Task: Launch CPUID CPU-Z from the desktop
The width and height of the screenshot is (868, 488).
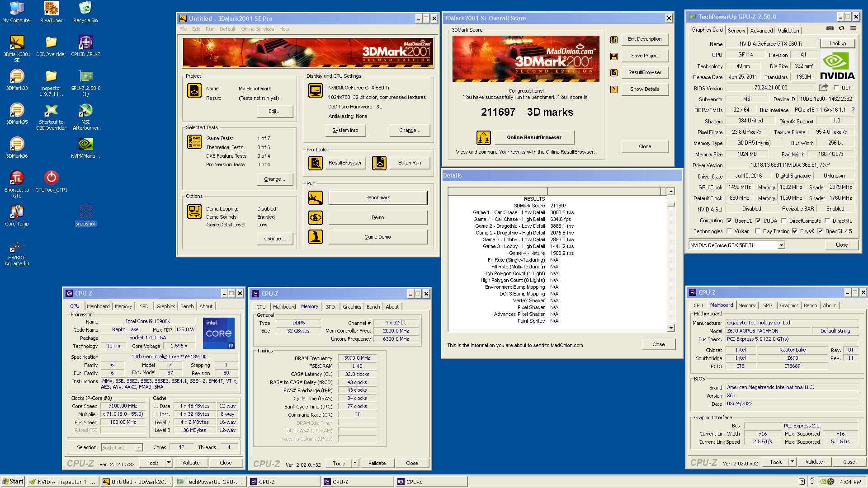Action: tap(85, 46)
